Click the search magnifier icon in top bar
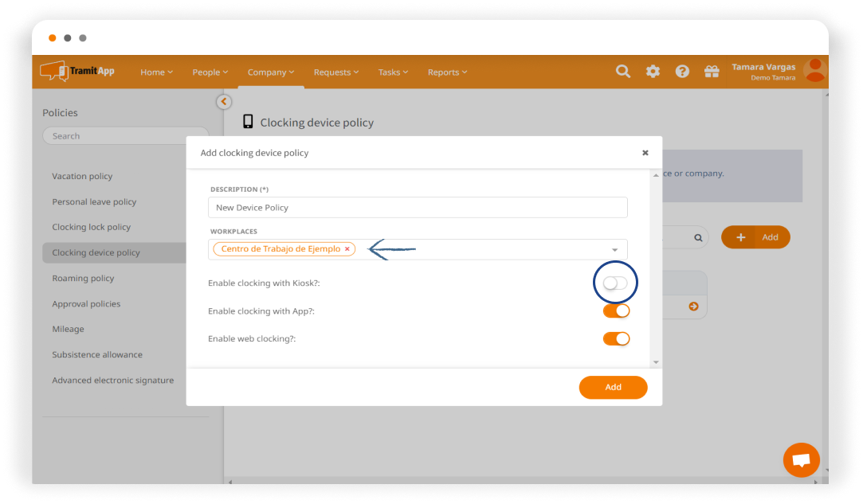Viewport: 863px width, 504px height. (623, 72)
